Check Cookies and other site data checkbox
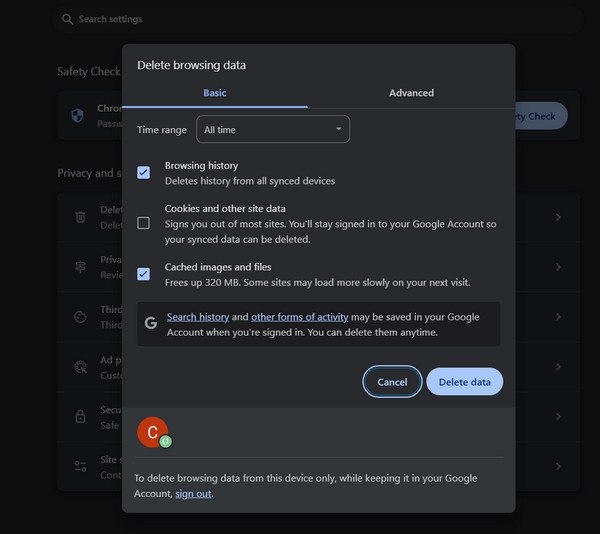This screenshot has width=600, height=534. point(143,223)
